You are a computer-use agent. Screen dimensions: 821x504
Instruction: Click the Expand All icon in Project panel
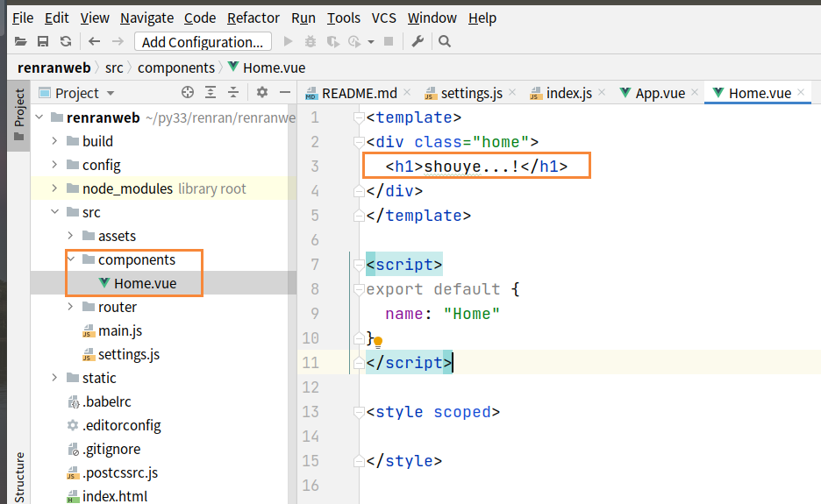pyautogui.click(x=211, y=93)
